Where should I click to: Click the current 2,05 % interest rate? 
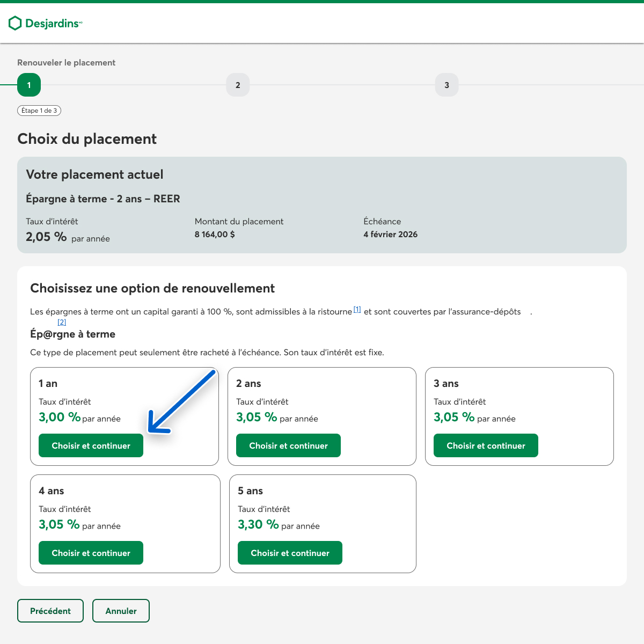tap(46, 237)
